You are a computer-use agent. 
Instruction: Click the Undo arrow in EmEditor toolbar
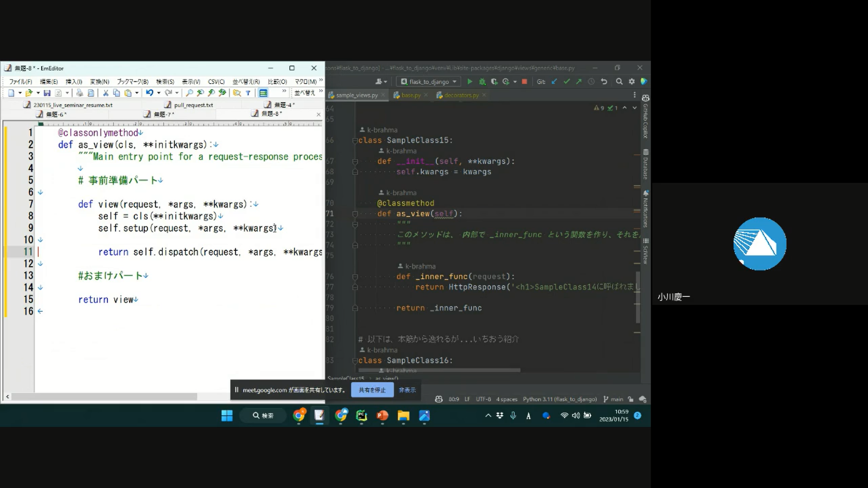coord(149,93)
